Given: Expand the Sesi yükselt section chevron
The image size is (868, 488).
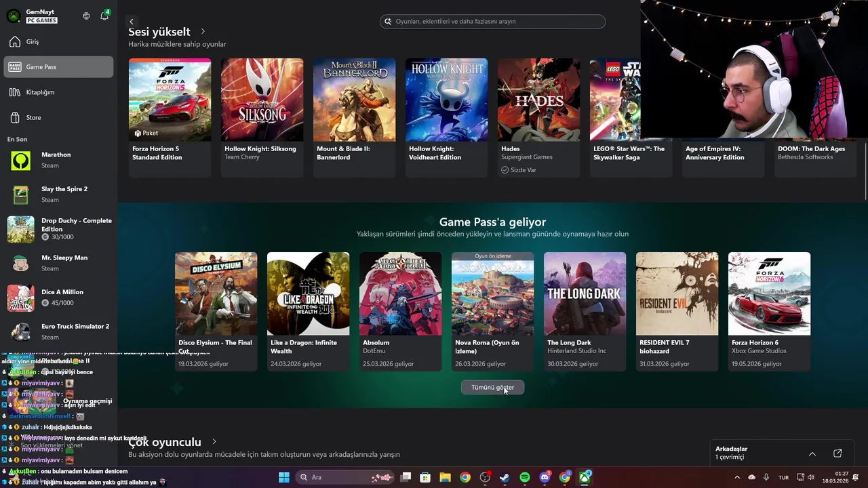Looking at the screenshot, I should tap(203, 32).
